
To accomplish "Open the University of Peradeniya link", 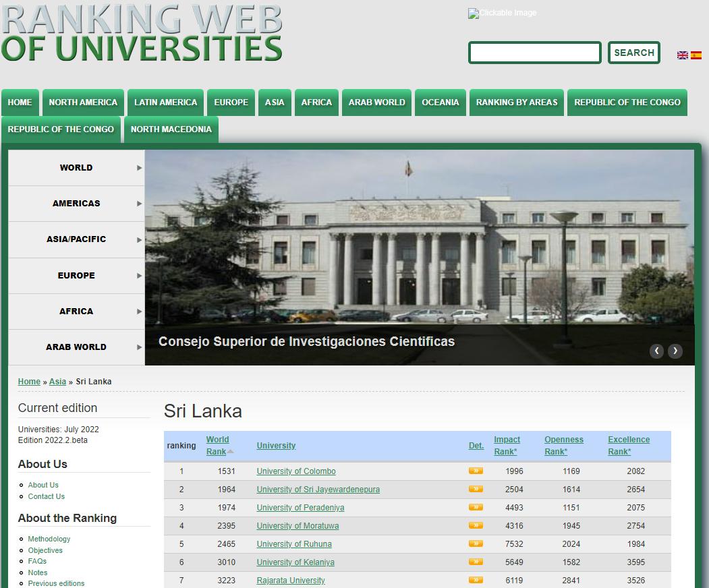I will click(x=300, y=508).
